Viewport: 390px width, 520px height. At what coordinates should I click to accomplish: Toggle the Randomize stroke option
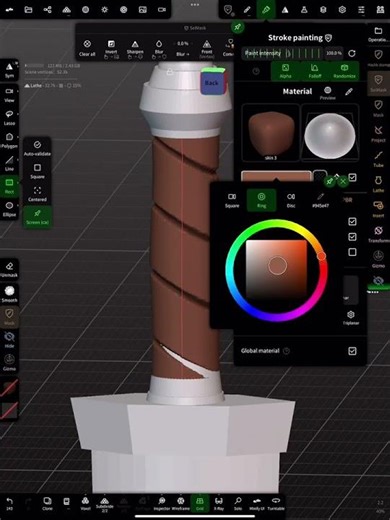[x=344, y=71]
